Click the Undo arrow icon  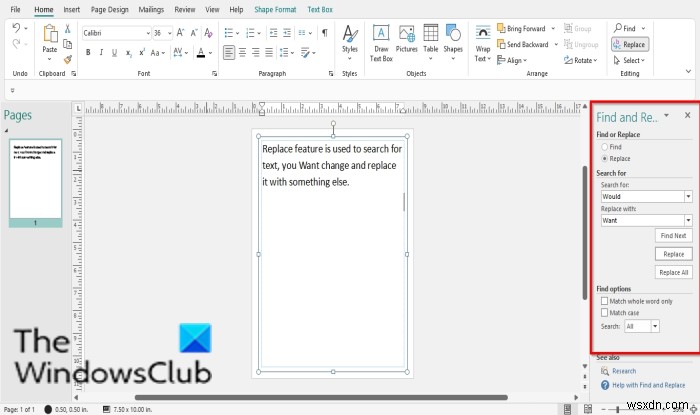click(x=16, y=28)
